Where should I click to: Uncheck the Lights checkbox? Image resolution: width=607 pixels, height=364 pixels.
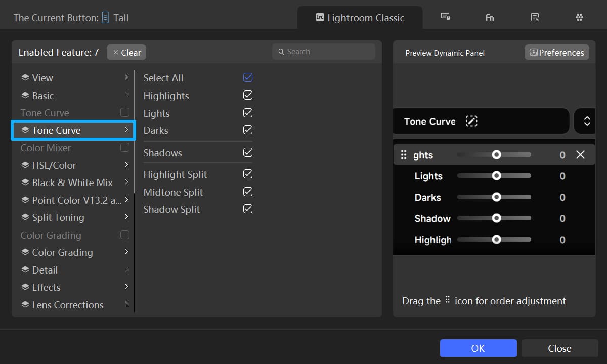(248, 113)
